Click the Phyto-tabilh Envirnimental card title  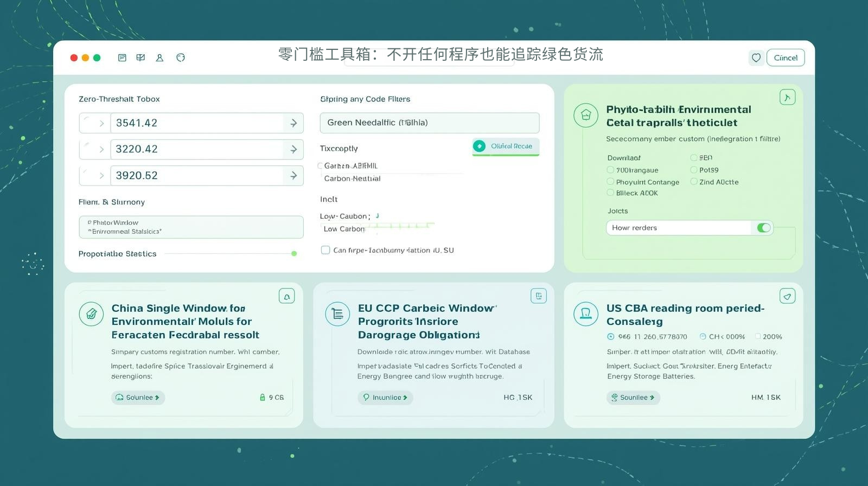[679, 116]
